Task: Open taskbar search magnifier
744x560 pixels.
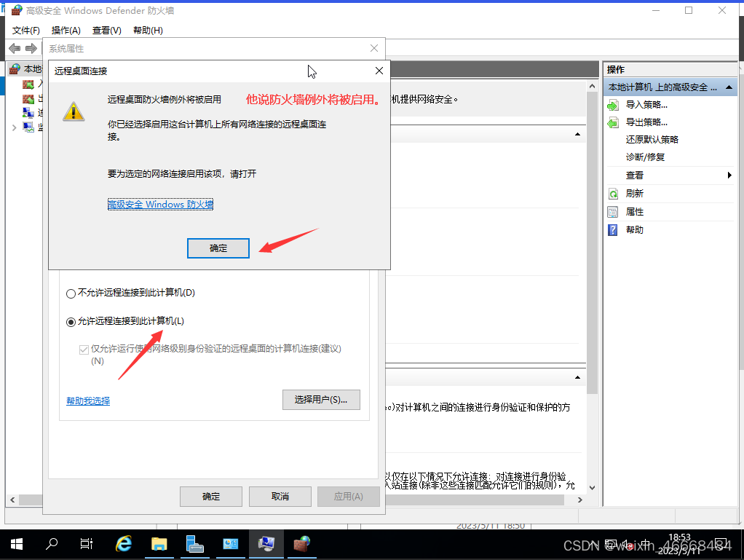Action: pos(51,544)
